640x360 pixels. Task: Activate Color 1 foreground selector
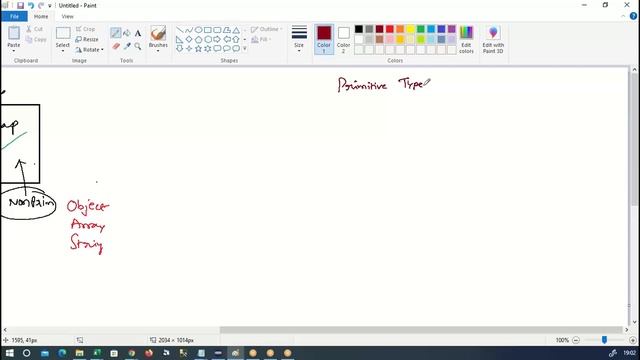tap(324, 39)
